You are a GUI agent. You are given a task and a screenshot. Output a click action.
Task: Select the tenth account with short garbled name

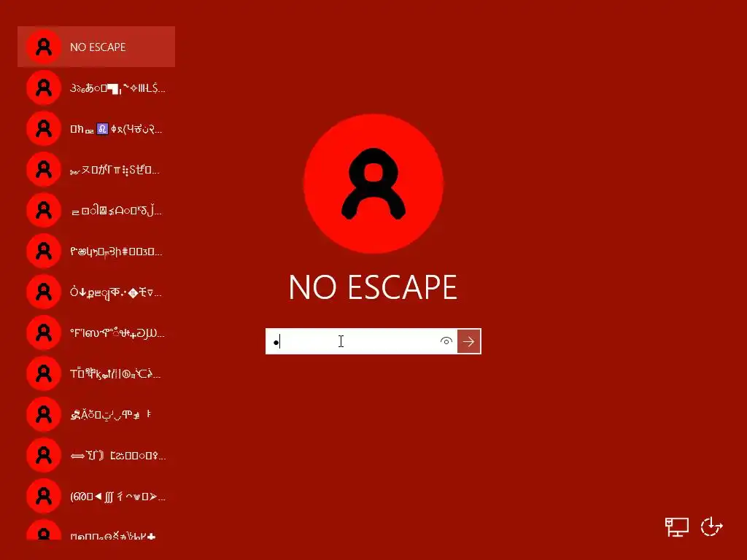96,415
